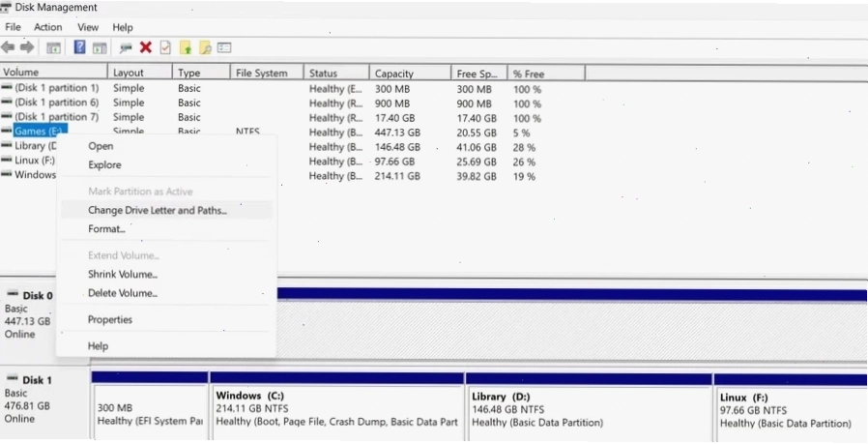Open the View menu

(x=87, y=27)
